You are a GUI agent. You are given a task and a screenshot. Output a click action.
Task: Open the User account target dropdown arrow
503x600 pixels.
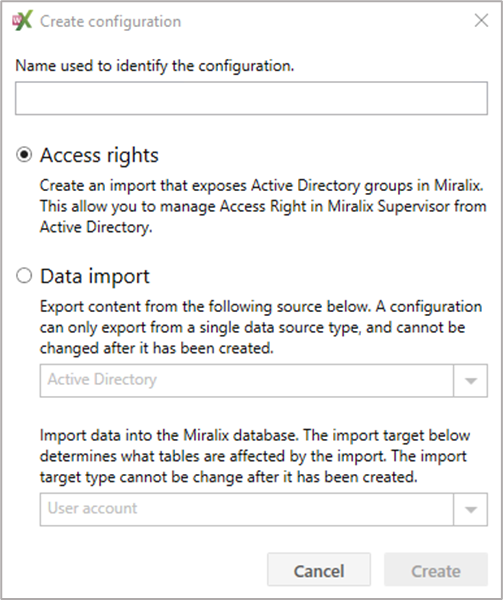point(470,509)
